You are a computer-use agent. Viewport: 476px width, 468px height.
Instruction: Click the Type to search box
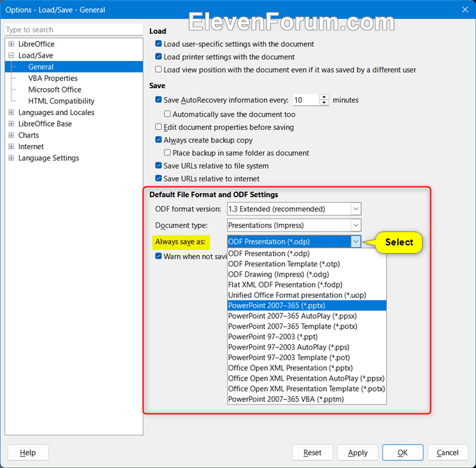[x=74, y=30]
